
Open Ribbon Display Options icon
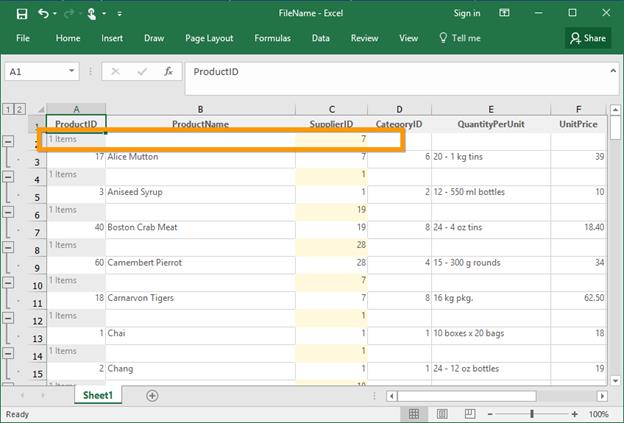[504, 13]
